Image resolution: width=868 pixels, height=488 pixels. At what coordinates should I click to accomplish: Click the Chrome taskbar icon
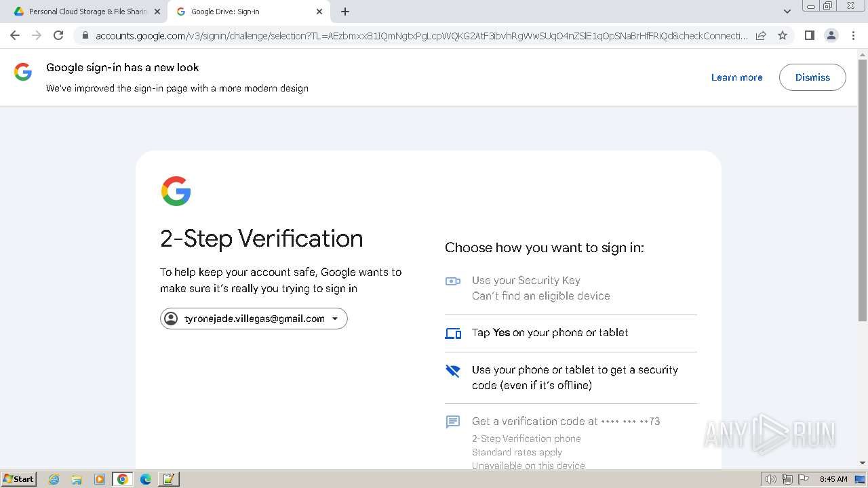(123, 479)
